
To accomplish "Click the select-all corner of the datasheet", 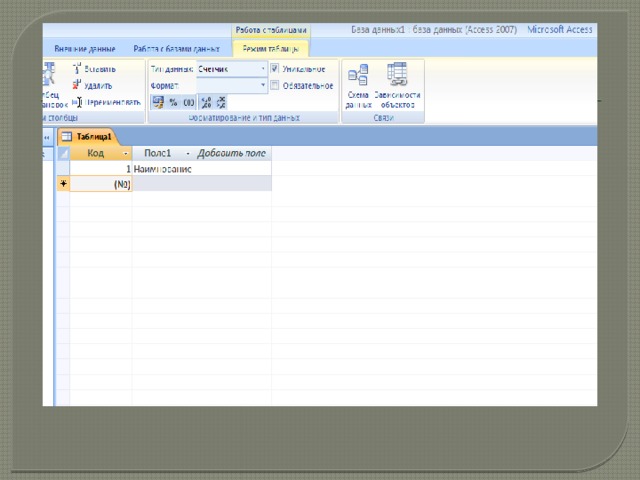I will (x=63, y=153).
